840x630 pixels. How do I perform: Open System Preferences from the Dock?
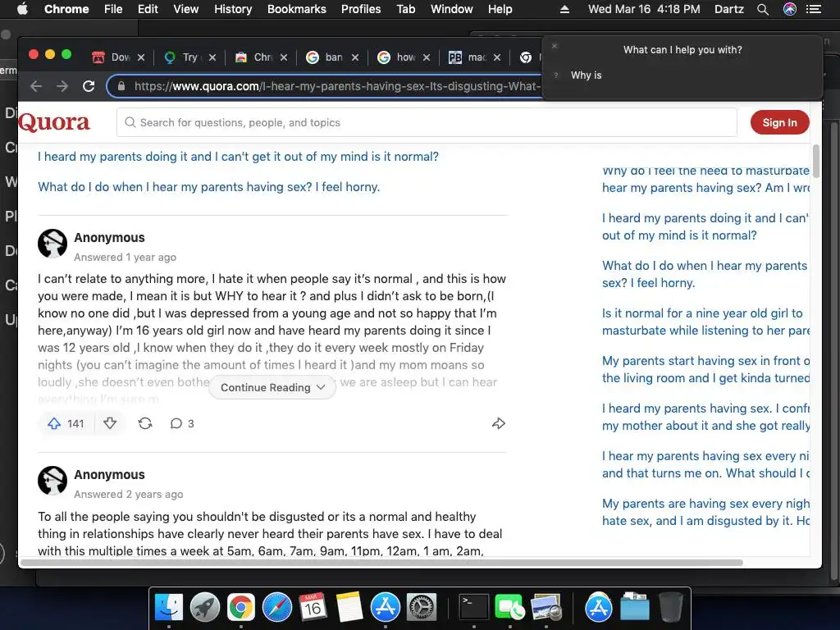point(422,608)
